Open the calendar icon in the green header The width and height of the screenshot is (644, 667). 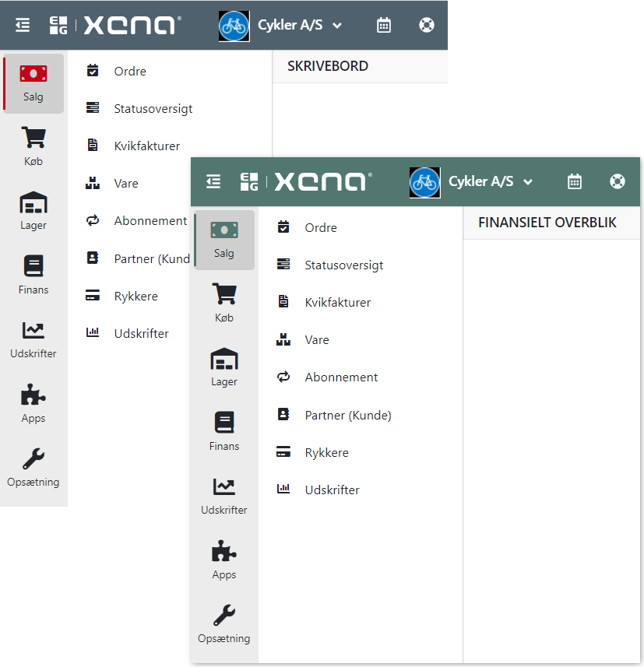click(x=575, y=181)
